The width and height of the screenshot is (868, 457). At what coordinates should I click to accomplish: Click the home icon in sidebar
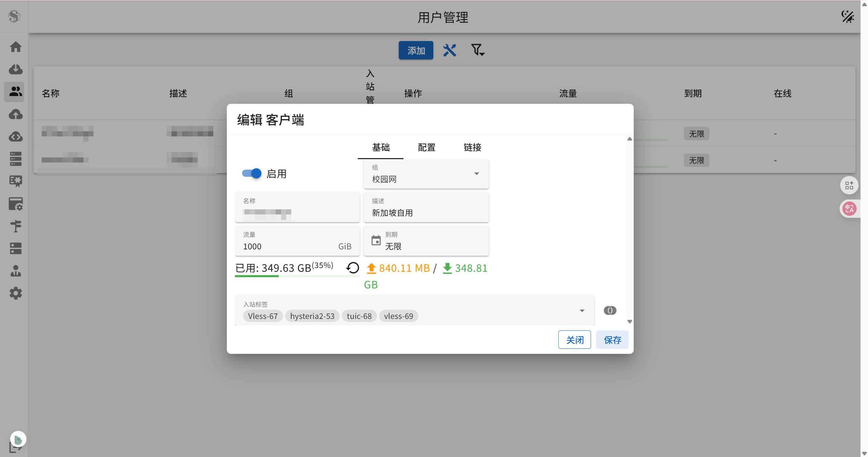[16, 47]
